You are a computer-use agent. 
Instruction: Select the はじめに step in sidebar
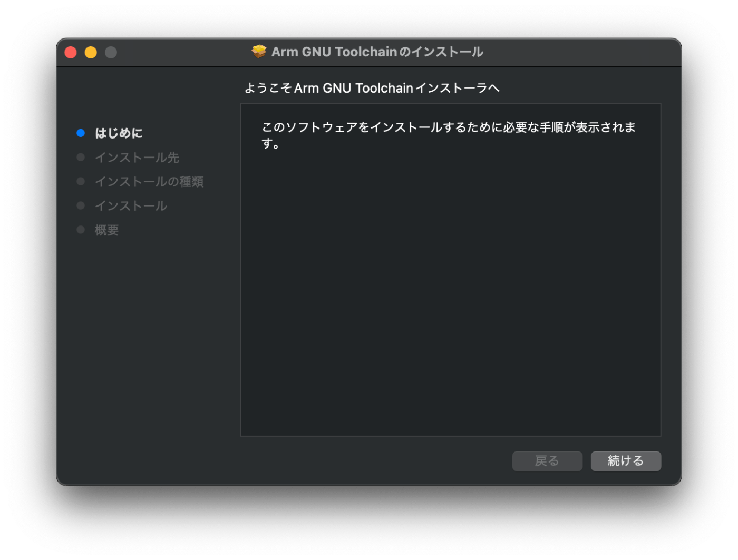119,133
